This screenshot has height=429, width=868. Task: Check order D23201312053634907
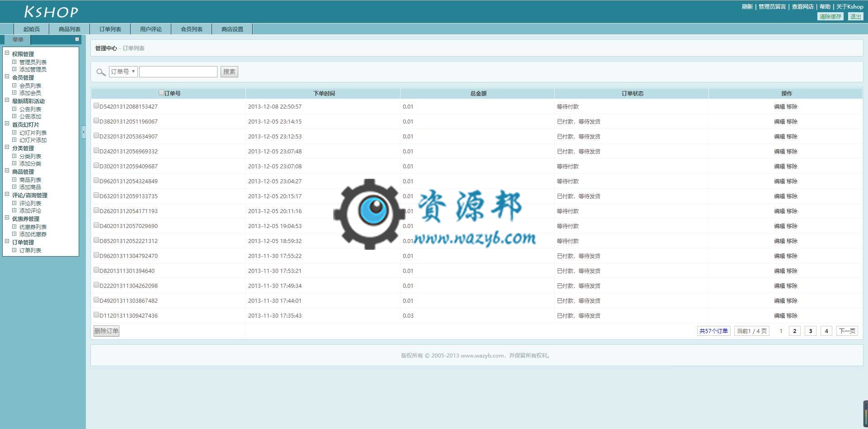click(x=96, y=136)
